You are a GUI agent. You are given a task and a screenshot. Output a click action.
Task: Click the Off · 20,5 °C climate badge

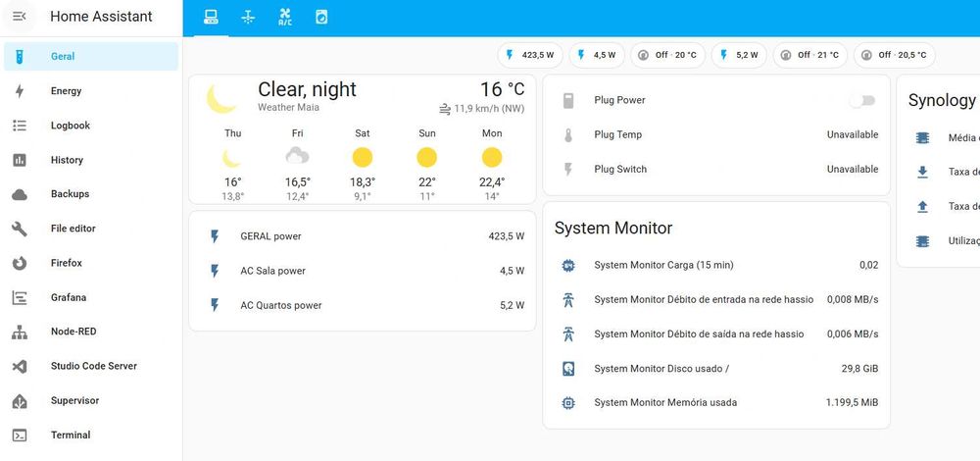[895, 55]
